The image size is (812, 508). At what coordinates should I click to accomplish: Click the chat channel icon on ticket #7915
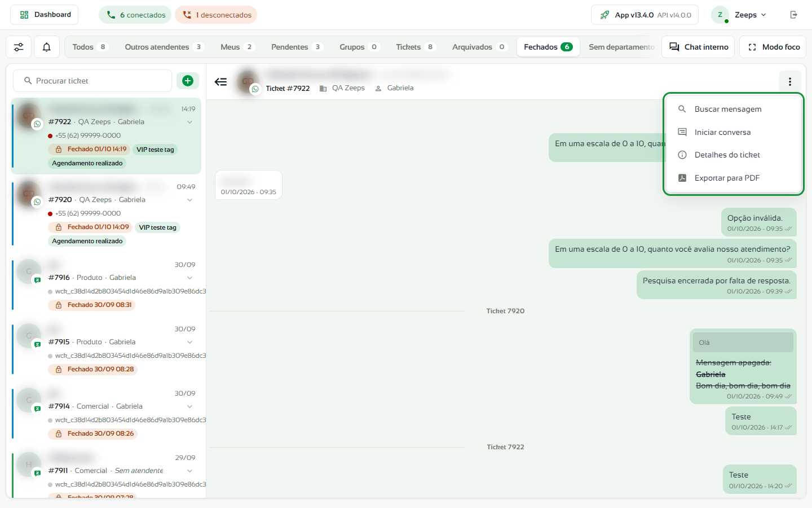pos(37,344)
